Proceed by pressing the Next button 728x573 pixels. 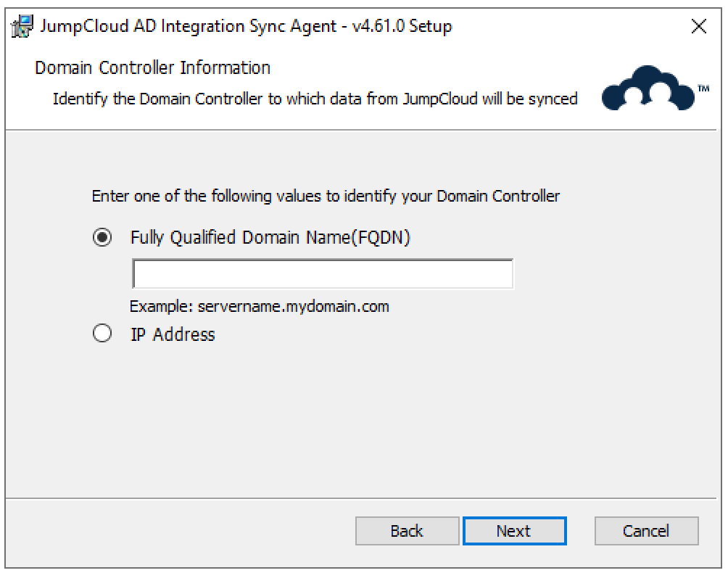514,531
